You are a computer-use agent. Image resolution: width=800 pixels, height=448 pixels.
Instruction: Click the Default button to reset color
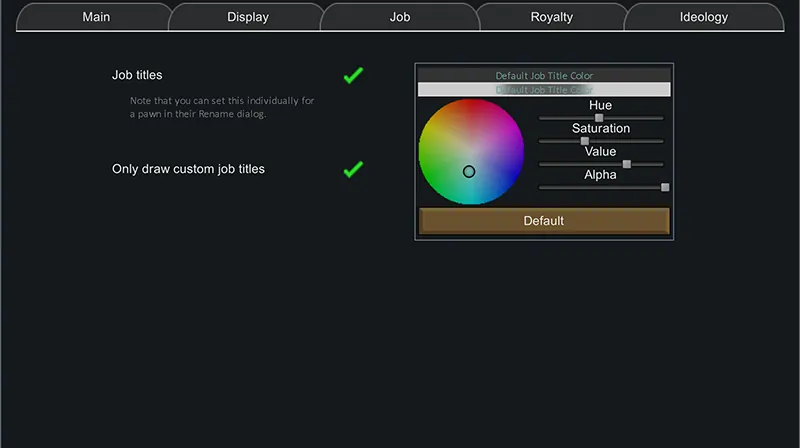544,221
